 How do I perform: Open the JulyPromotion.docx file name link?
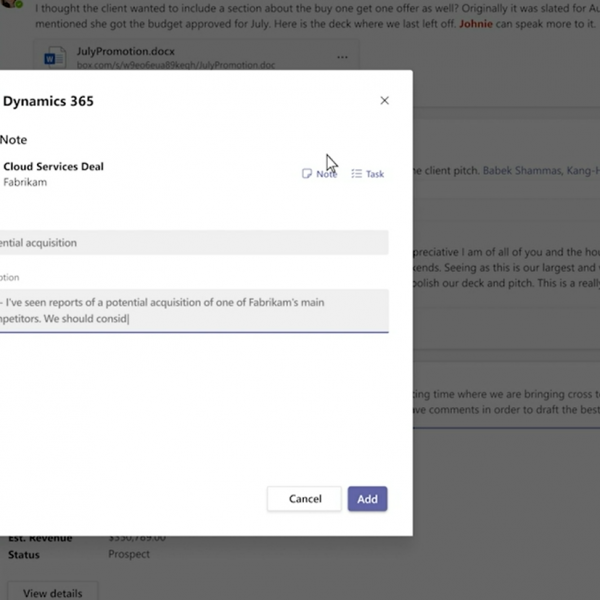tap(126, 51)
